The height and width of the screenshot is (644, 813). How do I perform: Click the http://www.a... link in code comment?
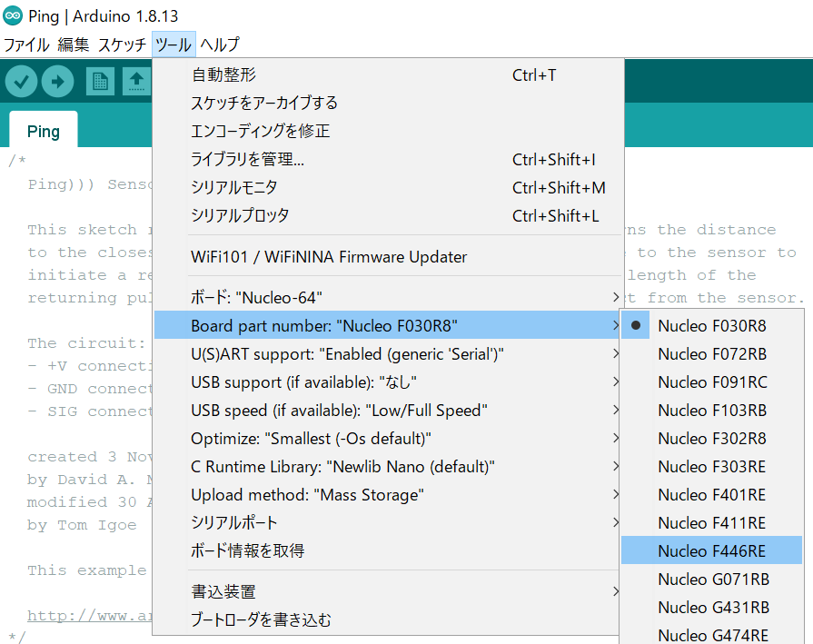point(90,616)
